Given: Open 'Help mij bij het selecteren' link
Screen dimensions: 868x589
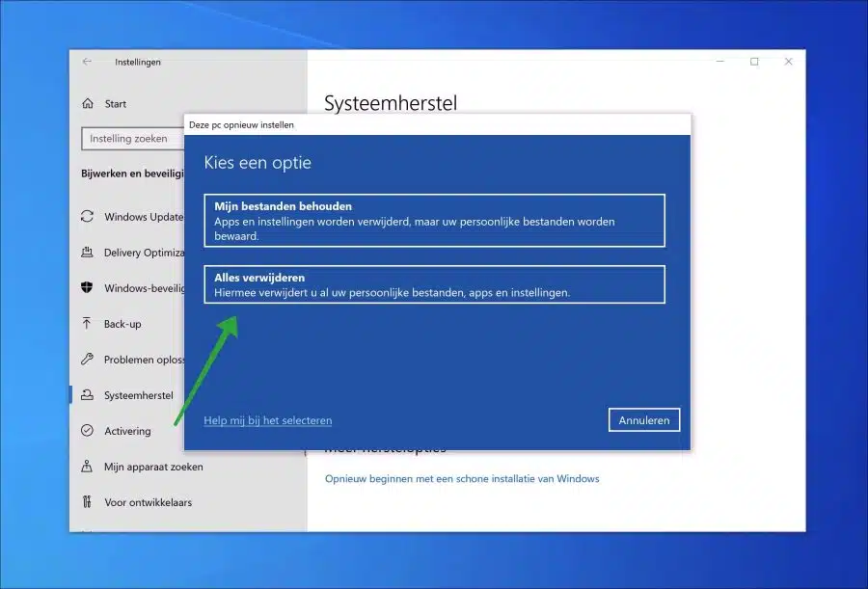Looking at the screenshot, I should click(x=268, y=420).
